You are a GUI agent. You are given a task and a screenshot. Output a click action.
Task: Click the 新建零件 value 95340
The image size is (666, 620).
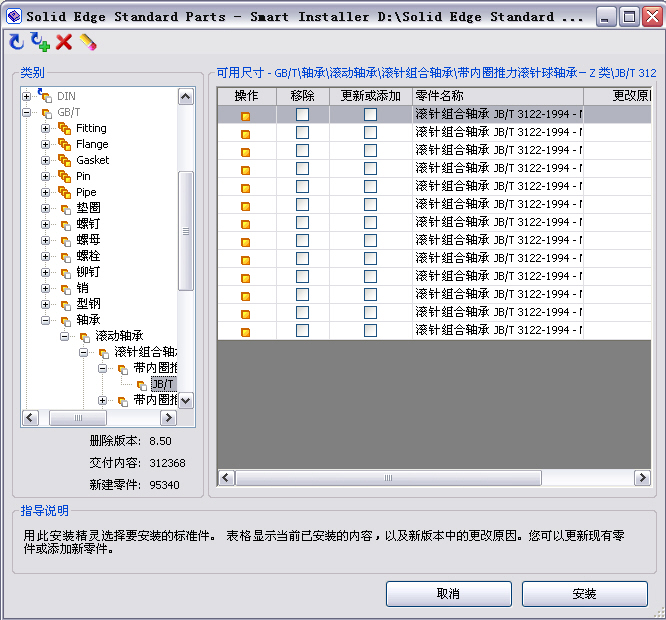164,485
